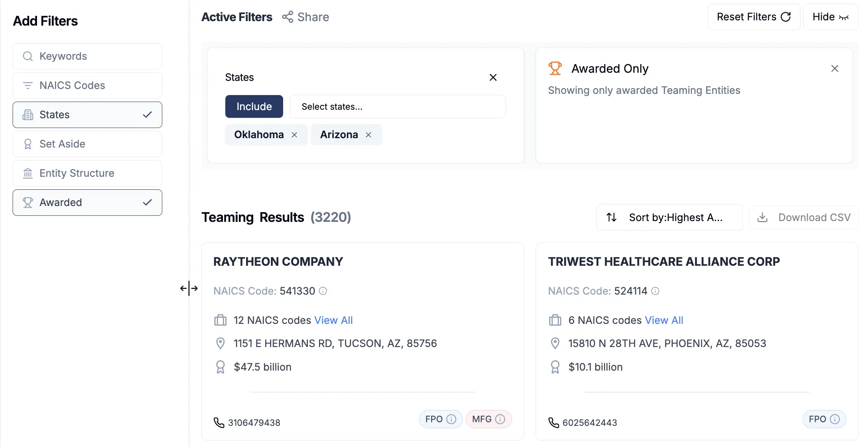Click the address 15810 N 28TH AVE
This screenshot has width=868, height=447.
click(x=667, y=343)
